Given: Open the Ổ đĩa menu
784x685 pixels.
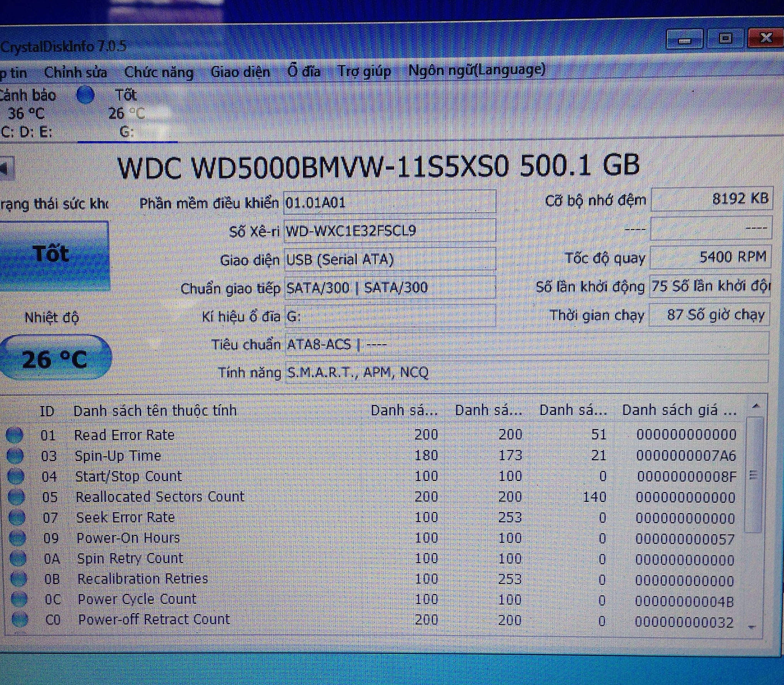Looking at the screenshot, I should click(304, 71).
